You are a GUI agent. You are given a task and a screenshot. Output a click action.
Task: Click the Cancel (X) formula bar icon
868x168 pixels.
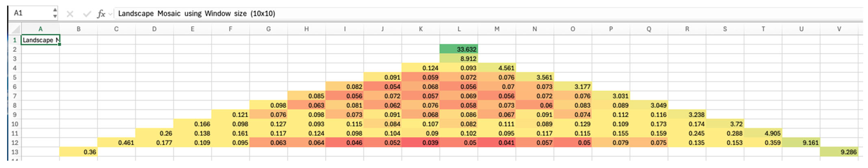[70, 14]
